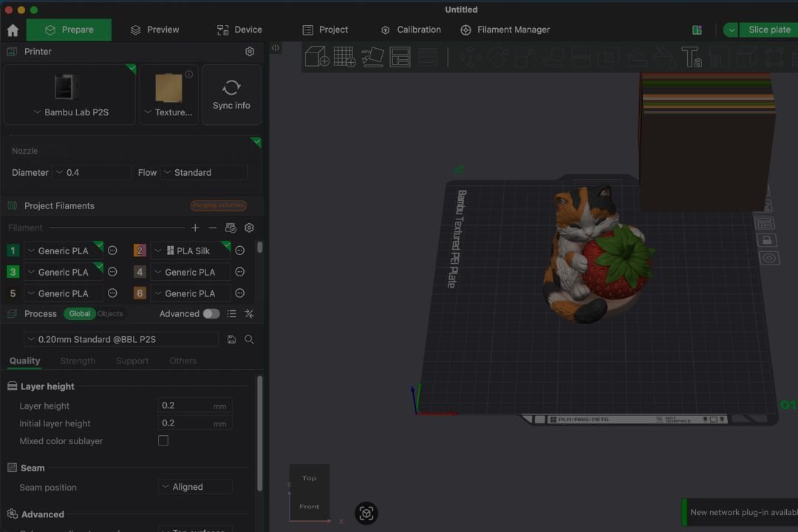Add a new plate with grid icon

coord(344,56)
